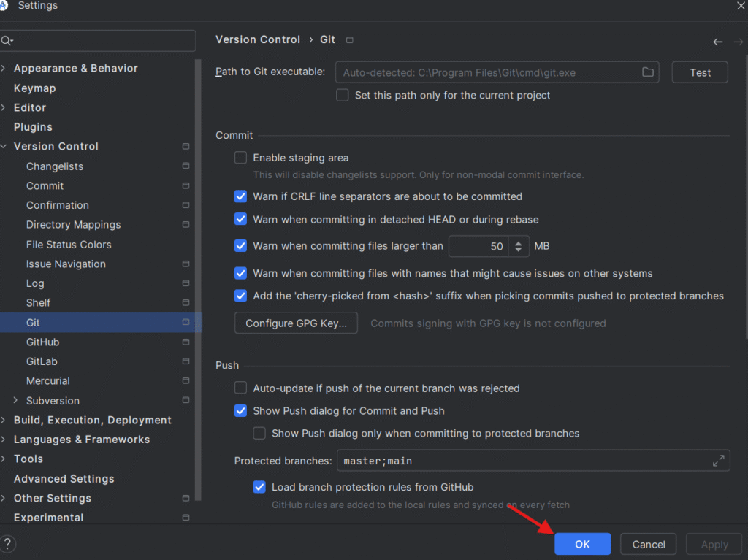Viewport: 748px width, 560px height.
Task: Expand the Subversion subsection
Action: tap(16, 400)
